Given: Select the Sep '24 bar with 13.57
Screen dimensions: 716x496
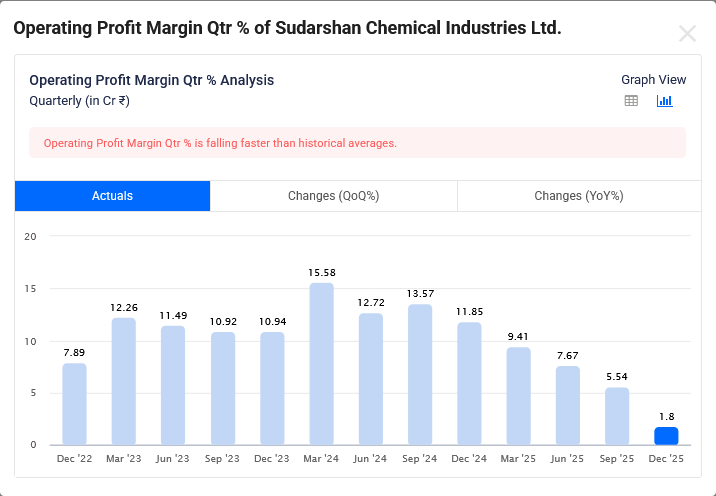Looking at the screenshot, I should pos(420,374).
